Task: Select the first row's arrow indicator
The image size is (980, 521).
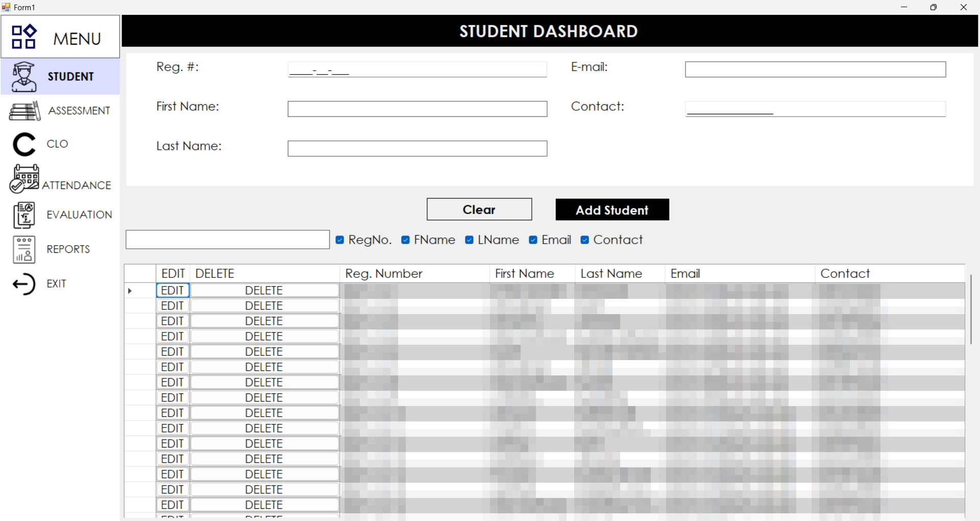Action: click(130, 291)
